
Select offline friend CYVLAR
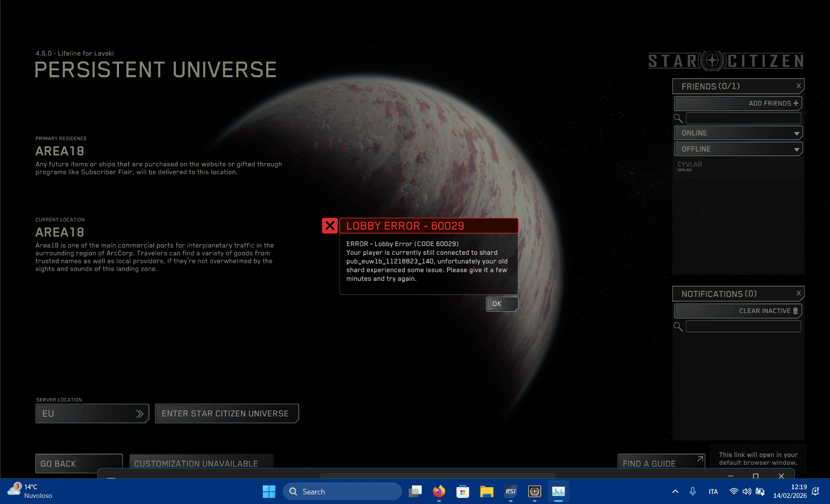pyautogui.click(x=690, y=166)
